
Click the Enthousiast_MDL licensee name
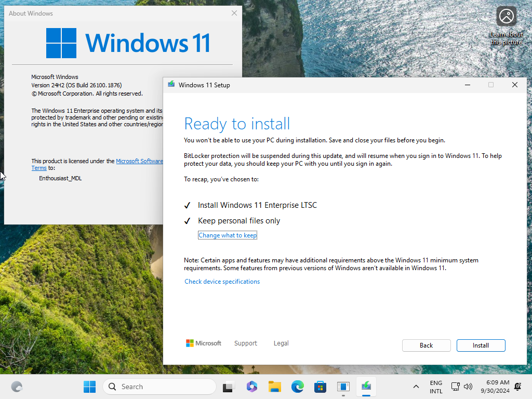coord(60,178)
